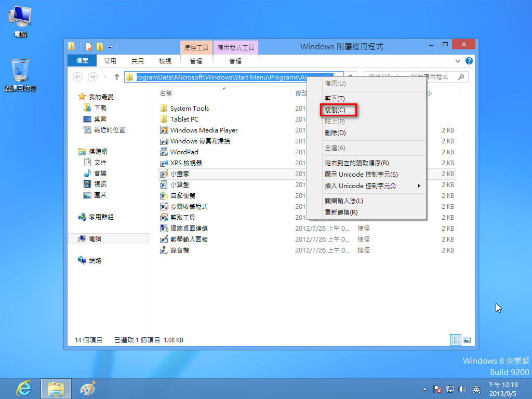
Task: Select the 錄音機 sound recorder icon
Action: (x=164, y=250)
